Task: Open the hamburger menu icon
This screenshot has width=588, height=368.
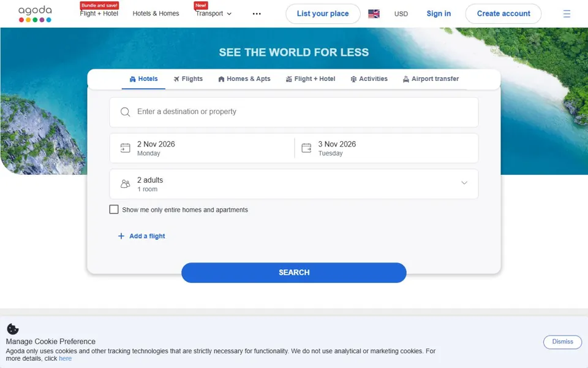Action: click(567, 14)
